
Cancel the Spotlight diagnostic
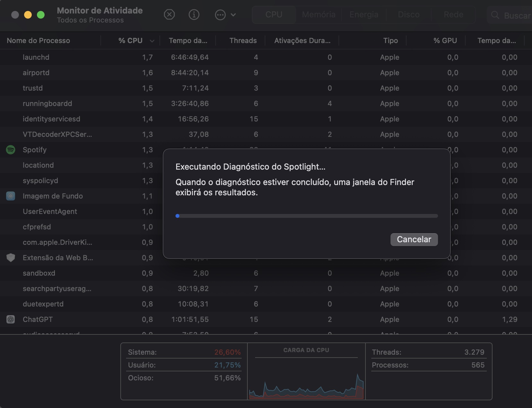(x=414, y=239)
